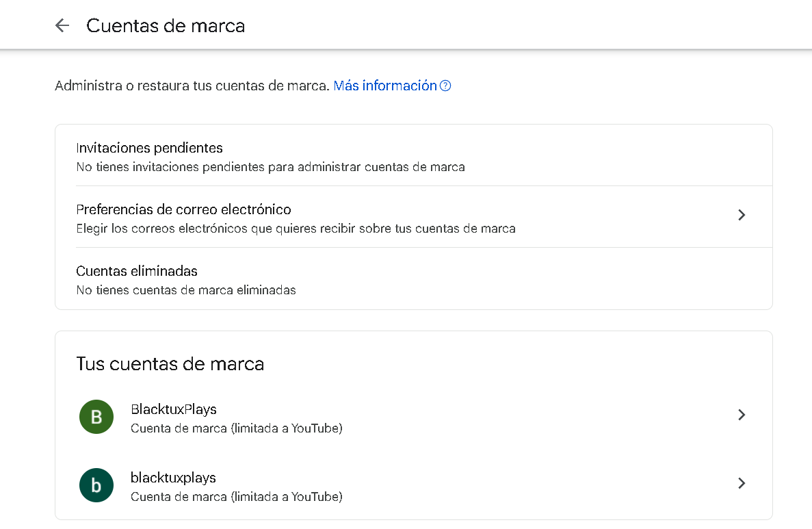Click text 'No tienes cuentas de marca eliminadas'
This screenshot has height=529, width=812.
coord(186,290)
